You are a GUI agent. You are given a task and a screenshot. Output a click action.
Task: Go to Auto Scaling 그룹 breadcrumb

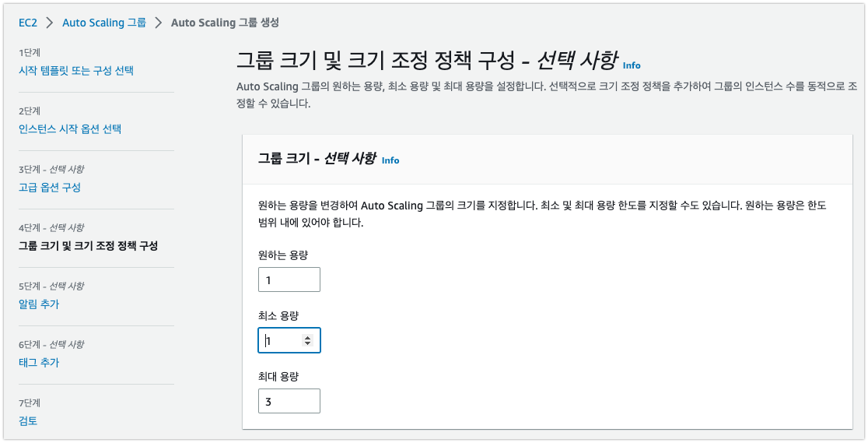104,23
